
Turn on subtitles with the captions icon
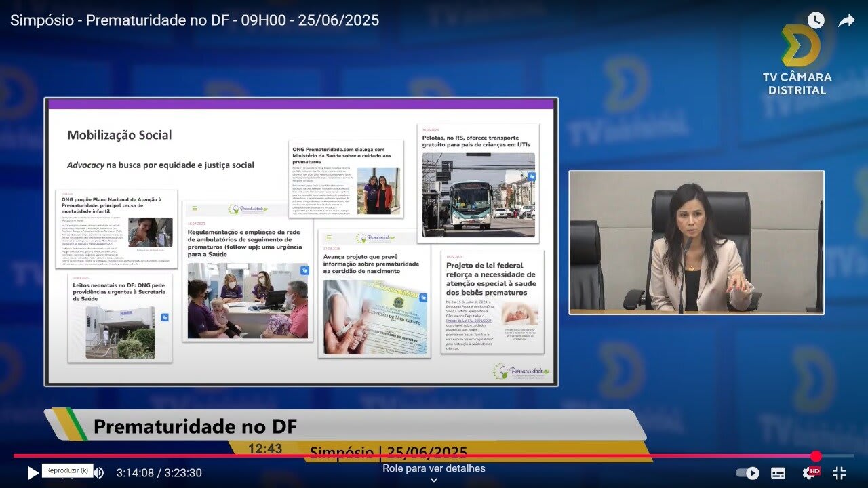[x=778, y=473]
